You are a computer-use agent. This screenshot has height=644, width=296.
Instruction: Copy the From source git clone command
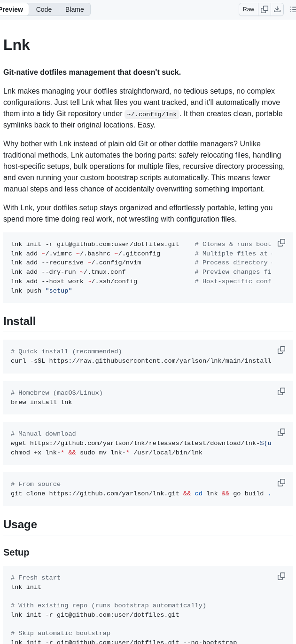point(281,483)
